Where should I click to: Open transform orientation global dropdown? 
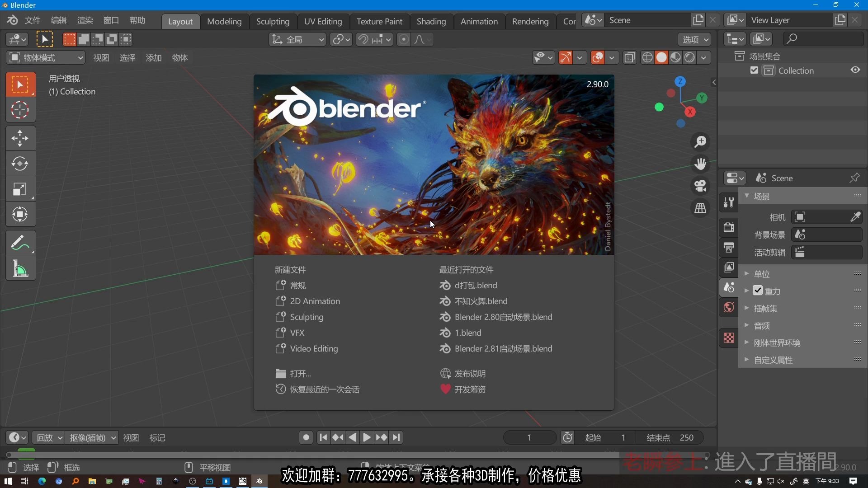pos(298,39)
